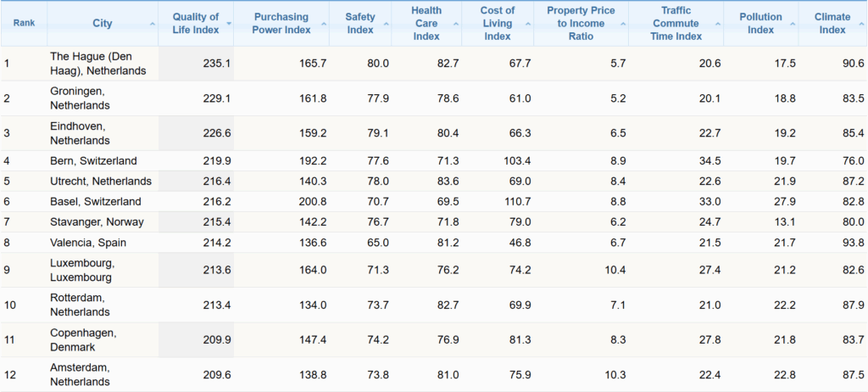This screenshot has width=868, height=392.
Task: Select the Rank column header
Action: click(24, 24)
